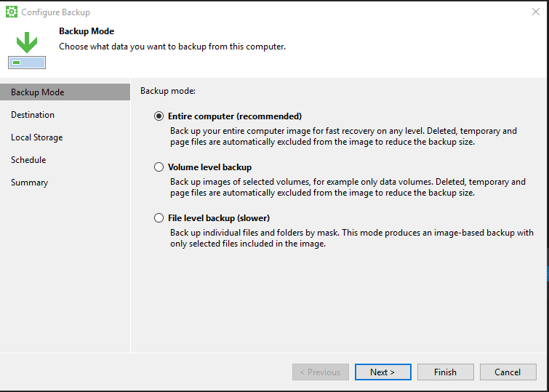The width and height of the screenshot is (549, 392).
Task: Click the Next > button
Action: click(x=382, y=372)
